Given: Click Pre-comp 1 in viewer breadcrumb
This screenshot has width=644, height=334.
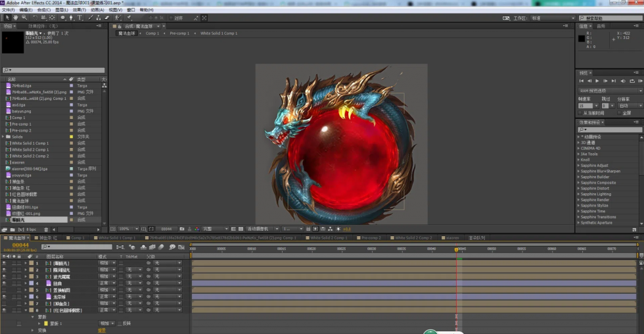Looking at the screenshot, I should pos(179,34).
